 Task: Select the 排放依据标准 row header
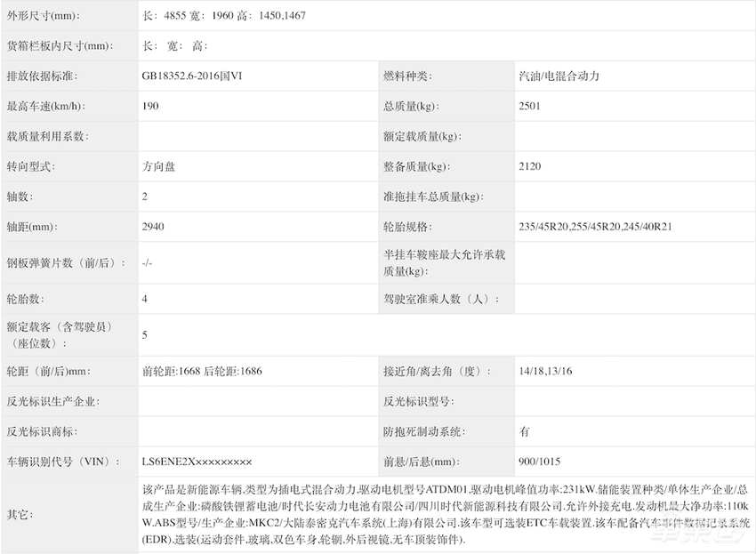pyautogui.click(x=55, y=76)
